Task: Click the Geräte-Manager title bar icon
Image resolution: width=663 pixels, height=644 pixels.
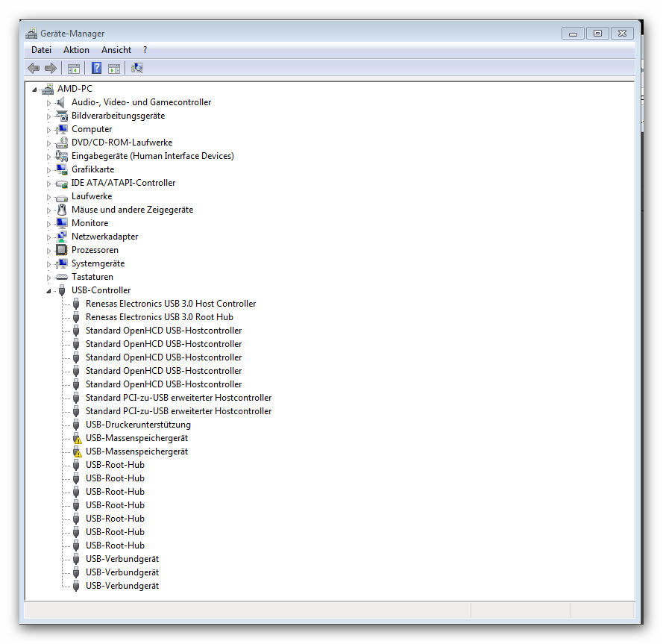Action: pos(31,34)
